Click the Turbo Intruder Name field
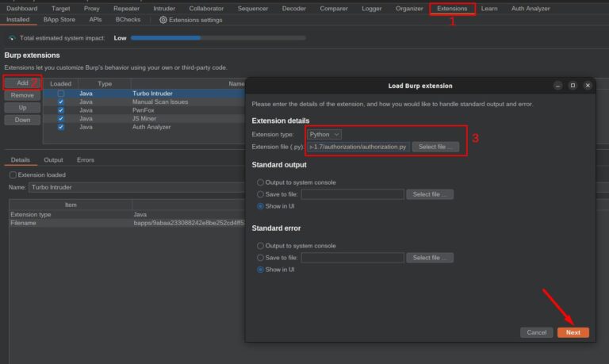This screenshot has width=609, height=364. 136,187
